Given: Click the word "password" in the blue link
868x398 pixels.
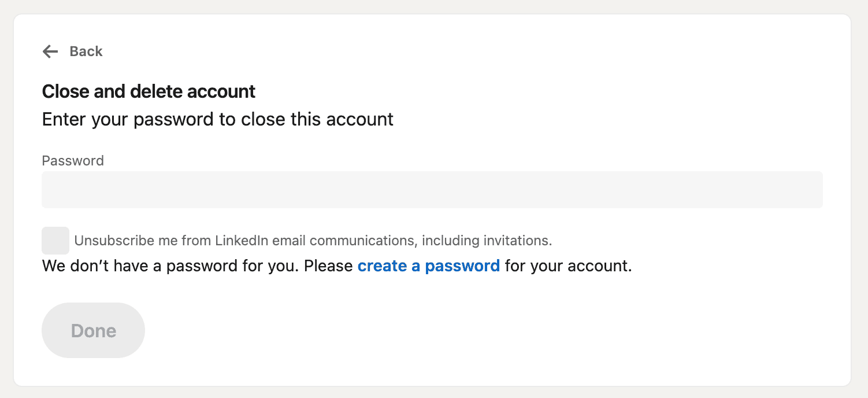Looking at the screenshot, I should (462, 266).
